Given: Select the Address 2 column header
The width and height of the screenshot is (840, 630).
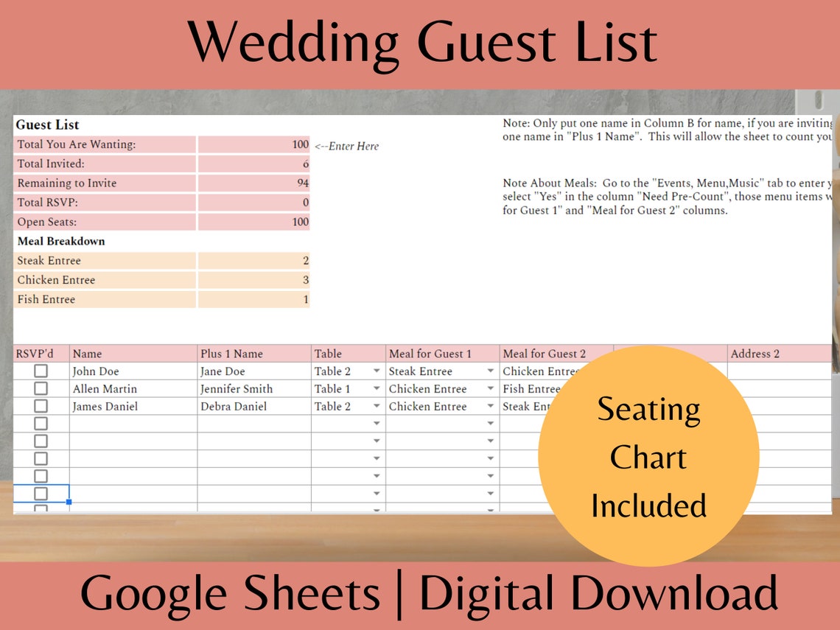Looking at the screenshot, I should pyautogui.click(x=756, y=353).
